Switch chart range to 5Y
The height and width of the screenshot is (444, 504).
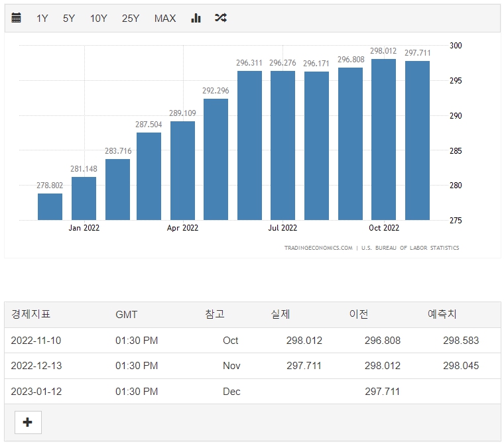69,19
